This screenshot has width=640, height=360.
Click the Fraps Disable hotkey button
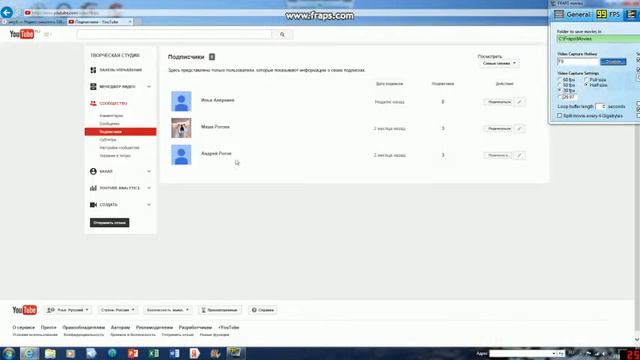[x=613, y=62]
